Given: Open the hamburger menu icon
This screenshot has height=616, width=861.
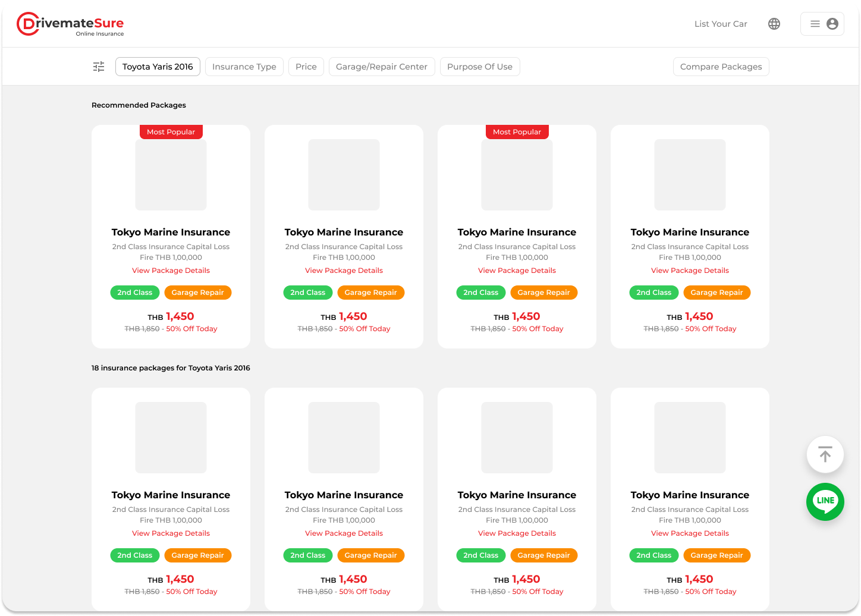Looking at the screenshot, I should tap(815, 24).
